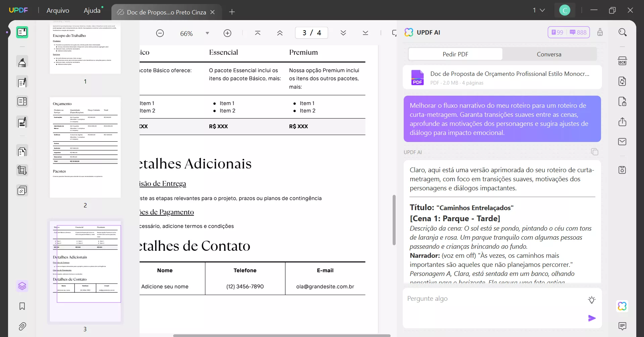This screenshot has height=337, width=644.
Task: Send the AI chat message
Action: tap(592, 318)
